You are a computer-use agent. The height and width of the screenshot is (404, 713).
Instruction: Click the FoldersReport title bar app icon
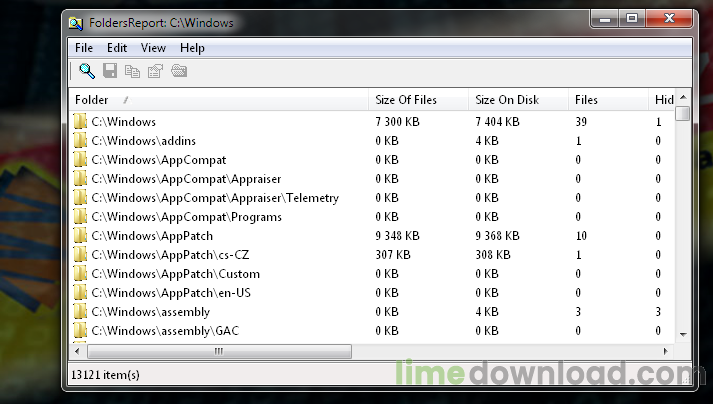tap(76, 23)
